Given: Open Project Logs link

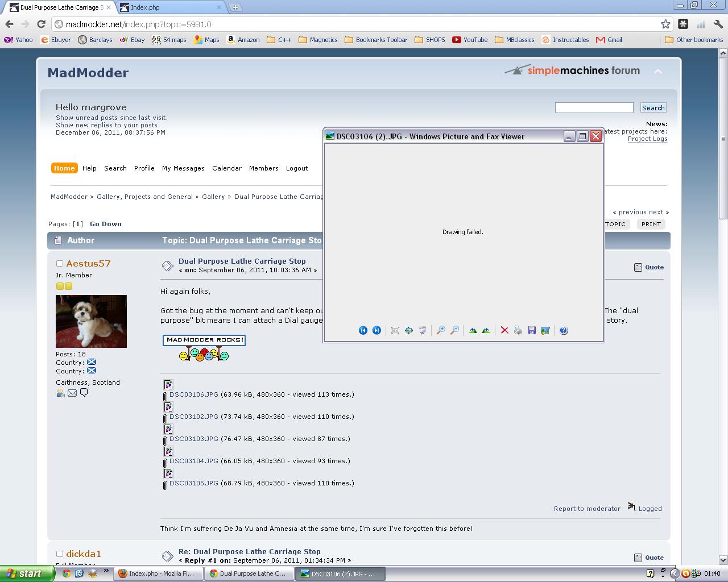Looking at the screenshot, I should tap(647, 139).
